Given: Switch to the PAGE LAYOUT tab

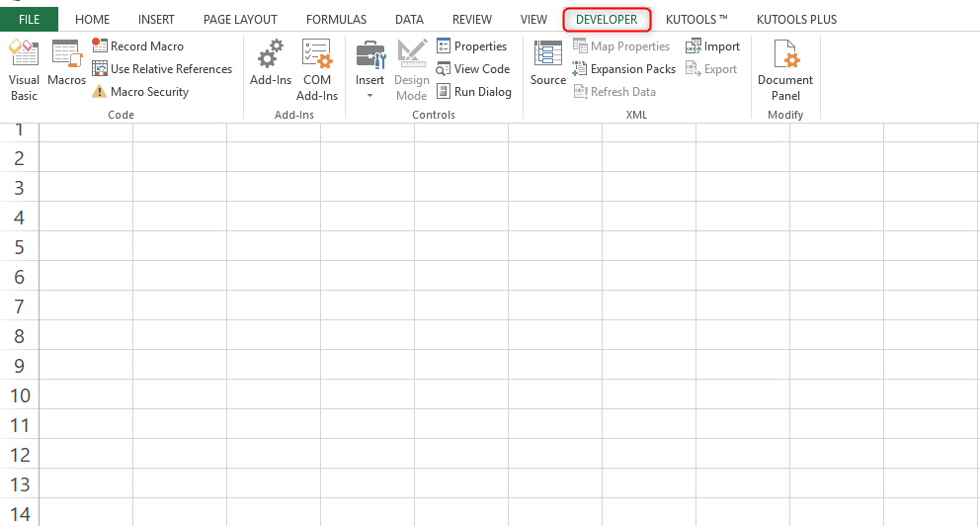Looking at the screenshot, I should point(240,20).
